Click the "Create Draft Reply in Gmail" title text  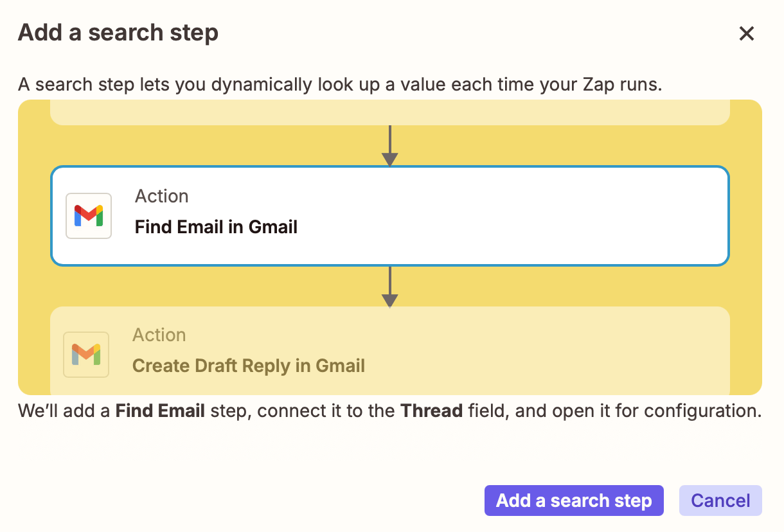(248, 366)
